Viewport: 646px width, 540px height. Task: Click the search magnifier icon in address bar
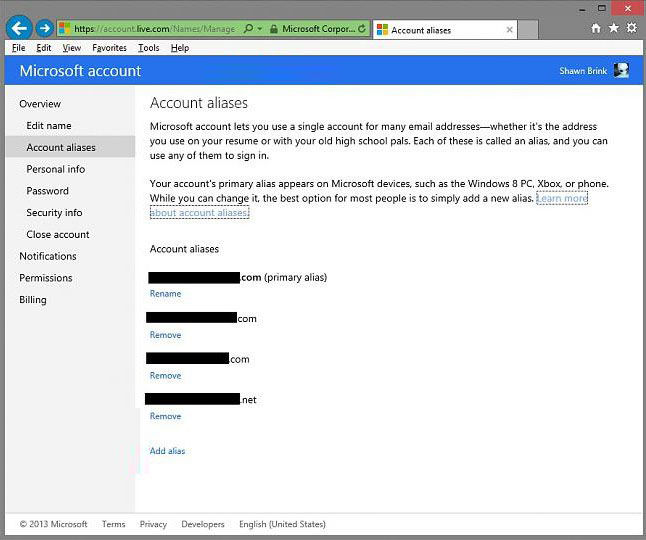coord(248,28)
